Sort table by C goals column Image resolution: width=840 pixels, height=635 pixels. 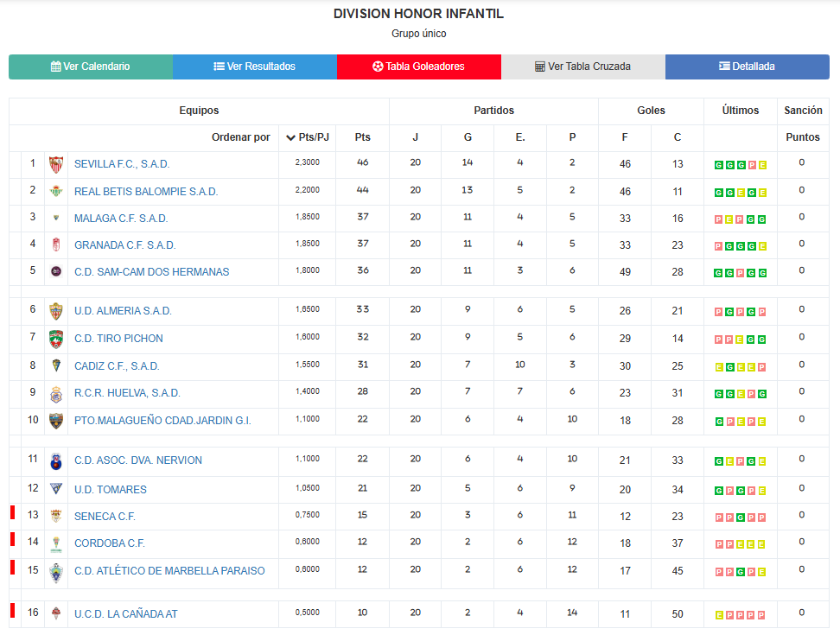678,137
